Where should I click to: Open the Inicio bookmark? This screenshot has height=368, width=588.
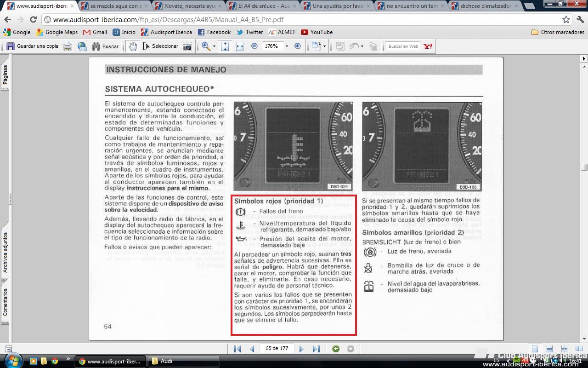[x=124, y=32]
